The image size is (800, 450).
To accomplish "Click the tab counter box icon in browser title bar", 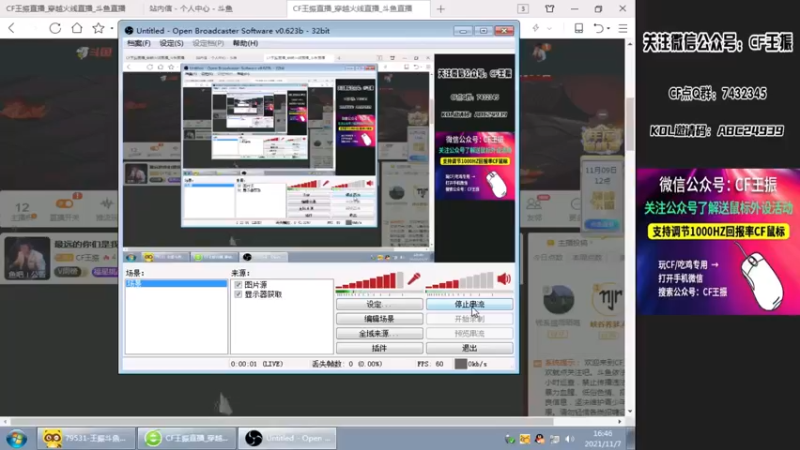I will pyautogui.click(x=523, y=9).
